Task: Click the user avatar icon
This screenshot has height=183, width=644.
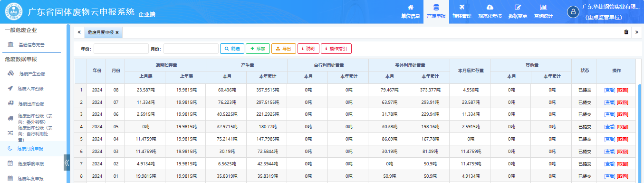Action: [x=573, y=12]
